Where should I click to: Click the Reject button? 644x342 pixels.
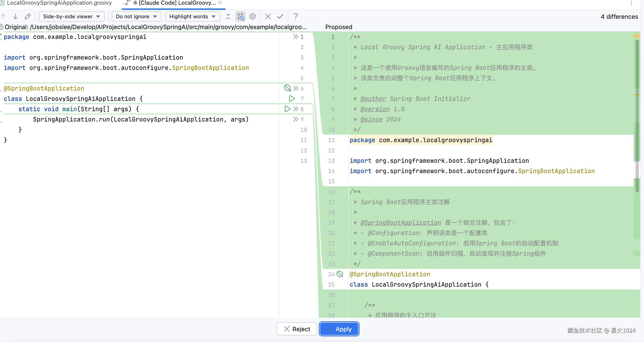point(296,329)
